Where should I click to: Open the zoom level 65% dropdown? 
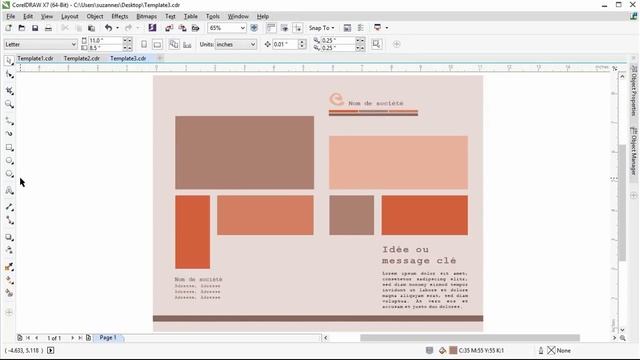click(x=242, y=28)
